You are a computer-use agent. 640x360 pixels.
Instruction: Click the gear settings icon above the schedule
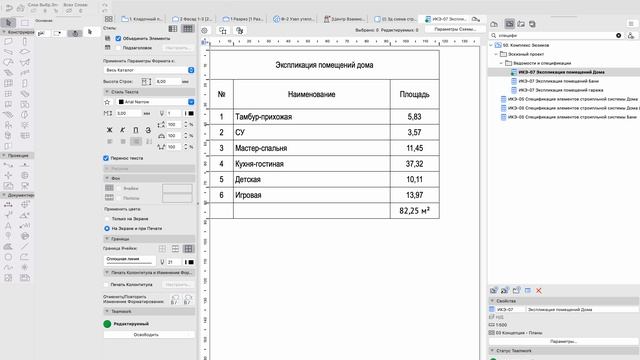204,31
